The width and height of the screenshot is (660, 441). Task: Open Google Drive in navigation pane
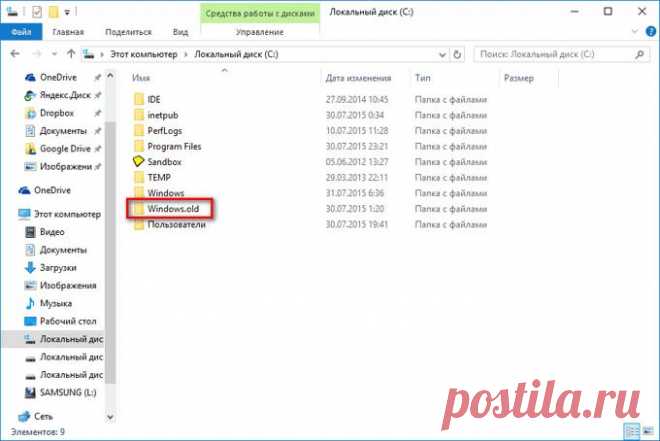[65, 149]
